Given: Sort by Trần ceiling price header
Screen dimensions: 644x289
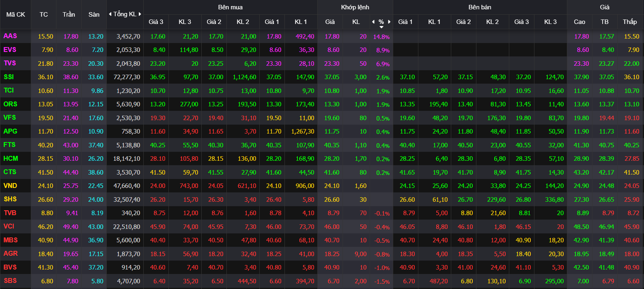Looking at the screenshot, I should pyautogui.click(x=69, y=15).
